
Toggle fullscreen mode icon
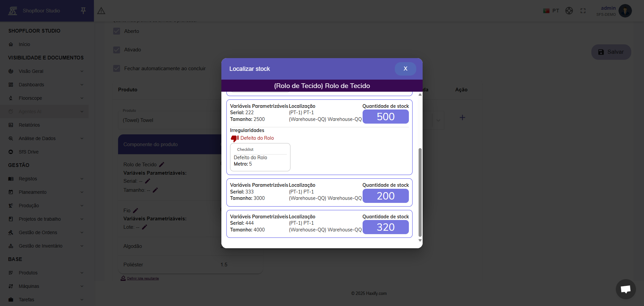coord(583,11)
